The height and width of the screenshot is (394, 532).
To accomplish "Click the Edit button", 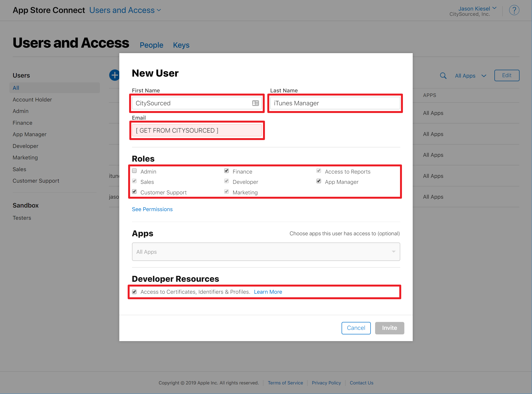I will pos(507,75).
